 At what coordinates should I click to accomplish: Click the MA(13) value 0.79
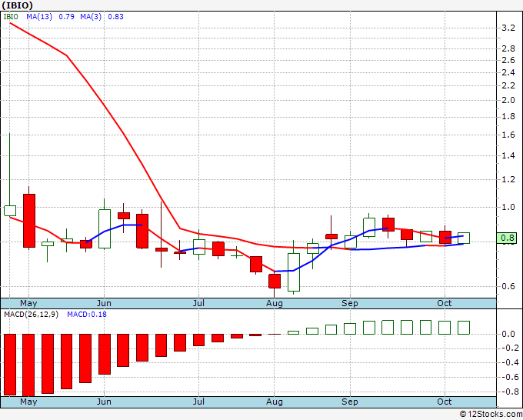[66, 17]
